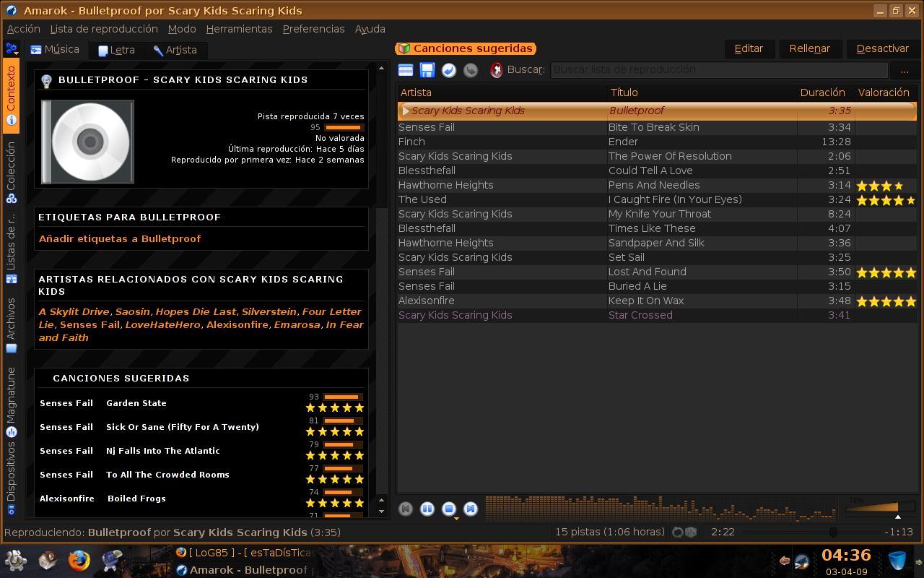Image resolution: width=924 pixels, height=578 pixels.
Task: Click the score bar showing 95
Action: point(342,127)
